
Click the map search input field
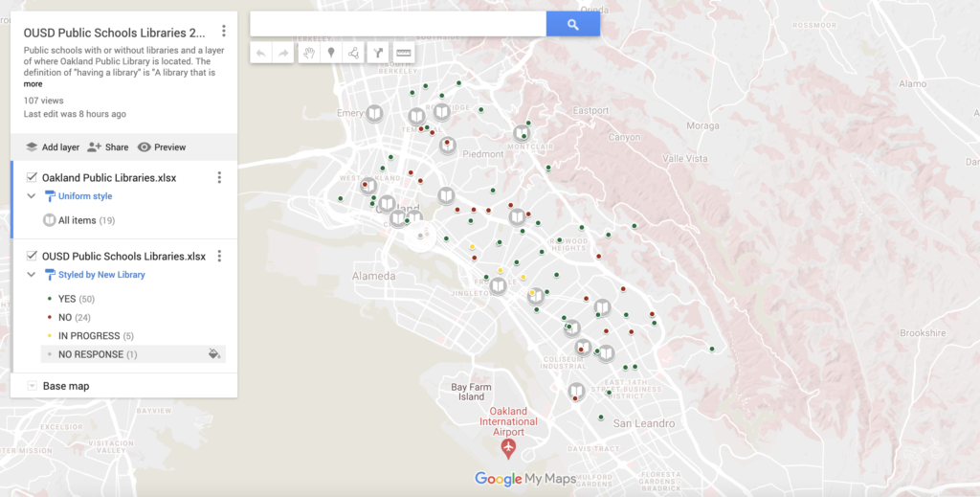click(x=398, y=24)
